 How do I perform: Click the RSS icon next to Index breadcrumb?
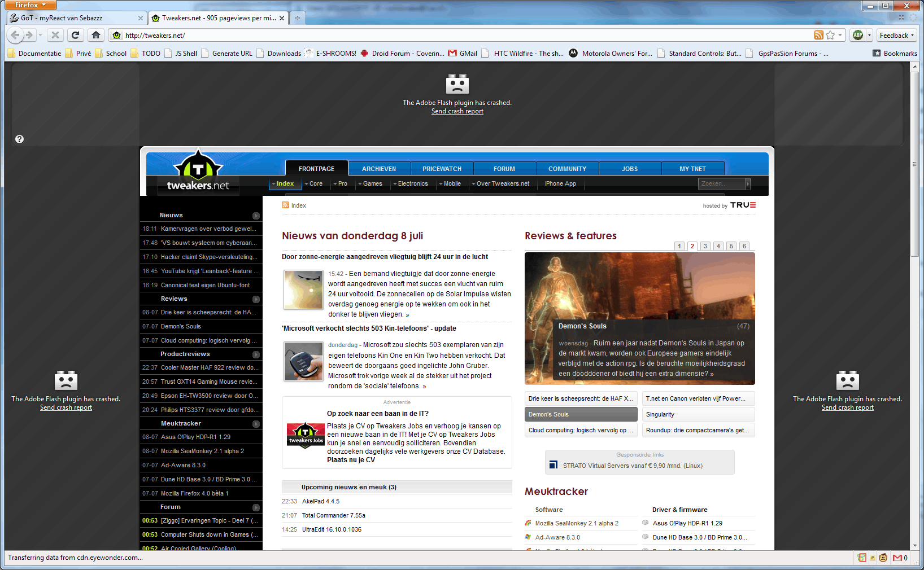[285, 205]
